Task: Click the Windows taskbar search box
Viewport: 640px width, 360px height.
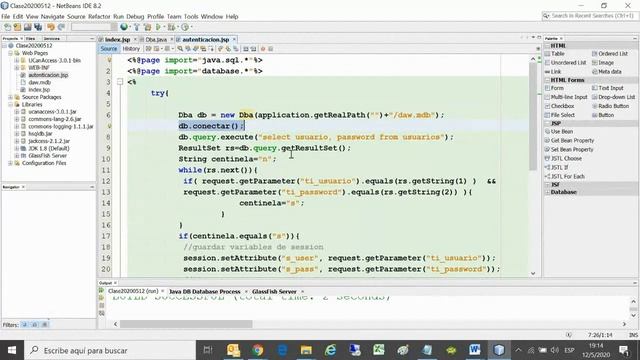Action: click(110, 350)
